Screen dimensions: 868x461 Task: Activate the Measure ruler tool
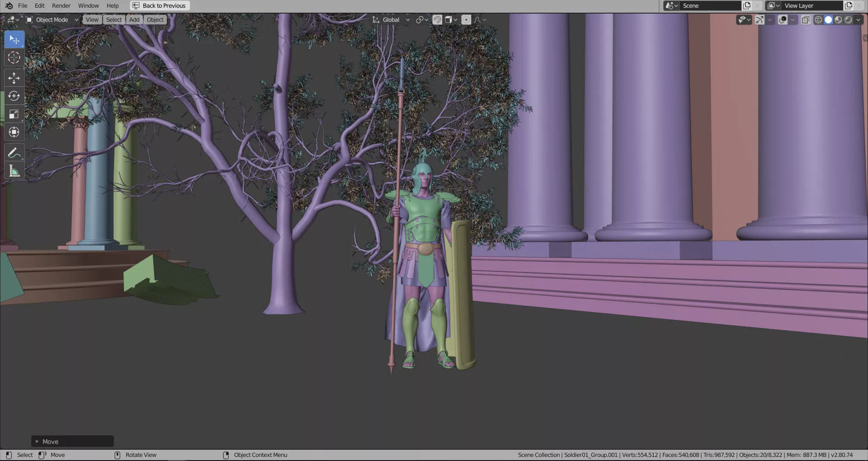14,171
